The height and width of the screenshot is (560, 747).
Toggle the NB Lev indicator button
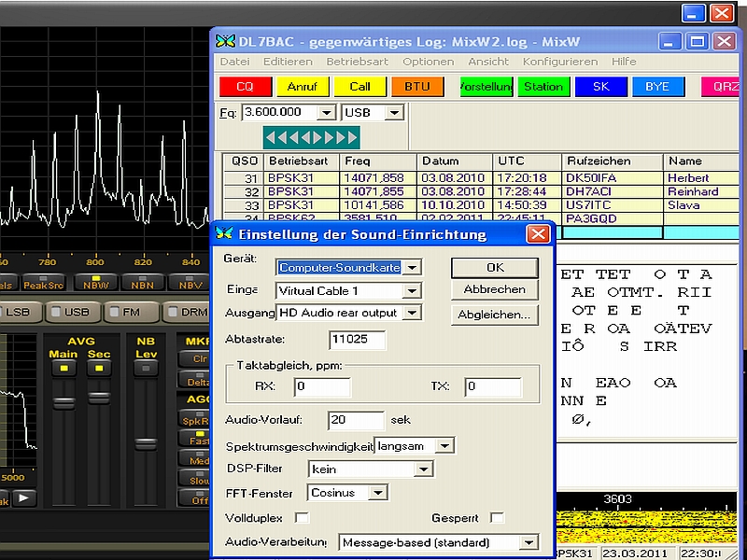coord(146,368)
